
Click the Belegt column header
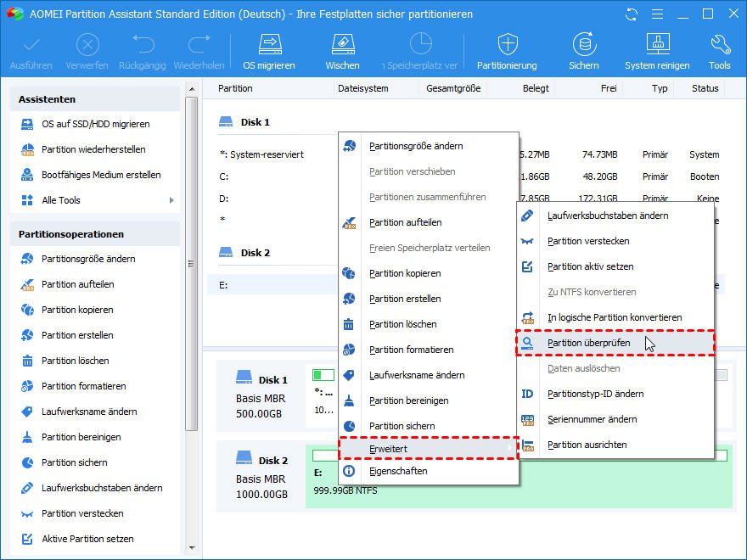click(x=536, y=88)
